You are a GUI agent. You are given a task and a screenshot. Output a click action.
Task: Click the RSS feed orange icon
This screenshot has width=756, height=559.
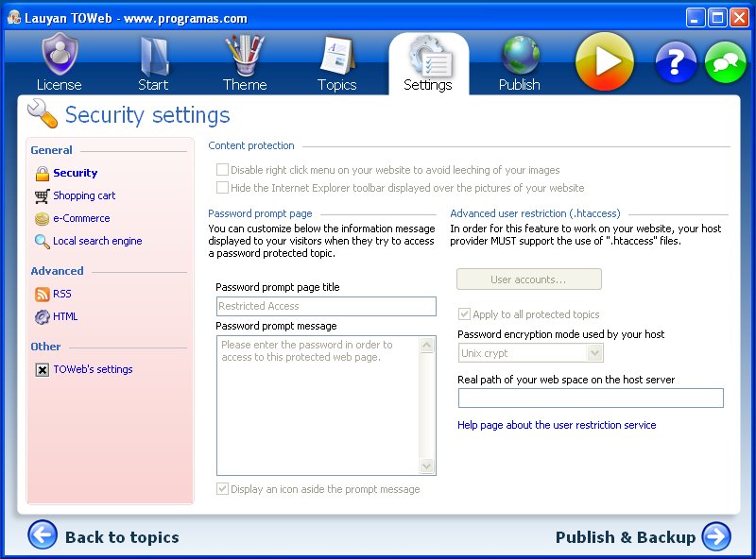coord(42,294)
